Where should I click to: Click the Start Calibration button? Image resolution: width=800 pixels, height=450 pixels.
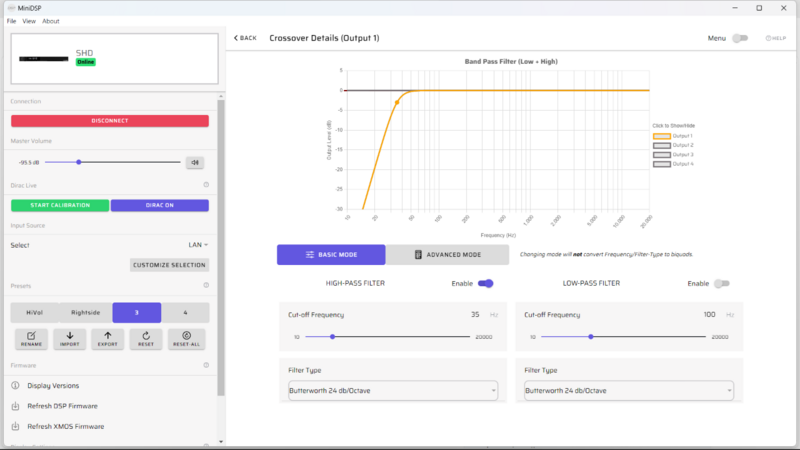click(59, 205)
